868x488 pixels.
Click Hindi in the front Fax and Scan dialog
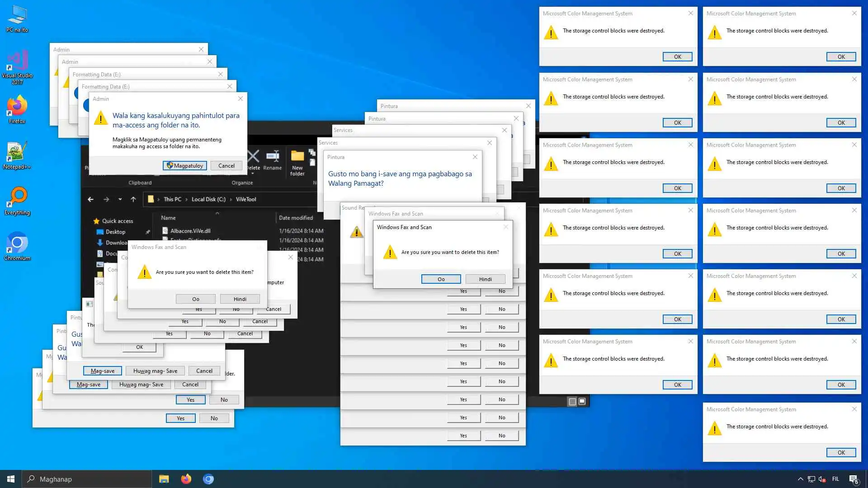(x=485, y=279)
